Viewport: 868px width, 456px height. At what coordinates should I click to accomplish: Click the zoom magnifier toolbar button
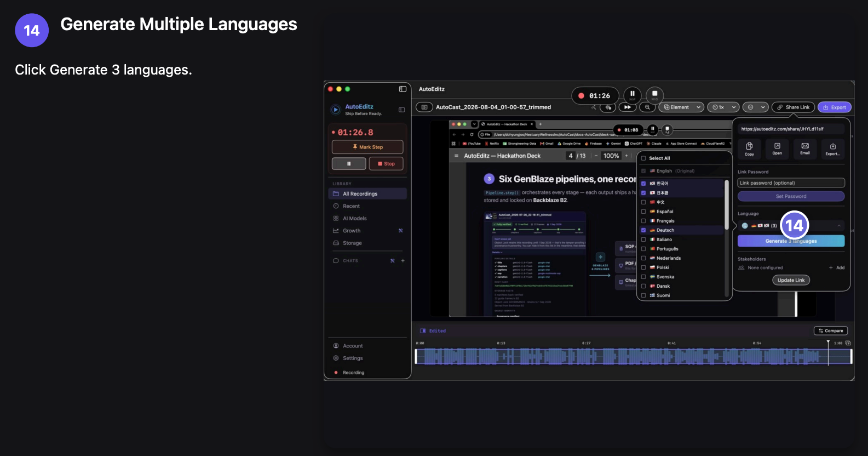[648, 107]
